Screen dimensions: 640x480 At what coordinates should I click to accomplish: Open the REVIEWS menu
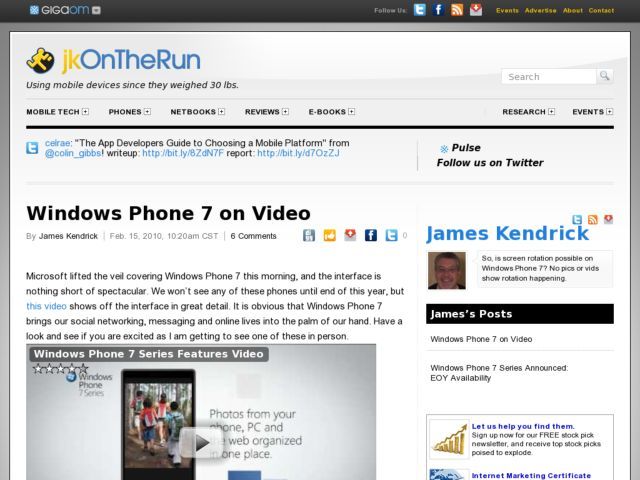262,112
